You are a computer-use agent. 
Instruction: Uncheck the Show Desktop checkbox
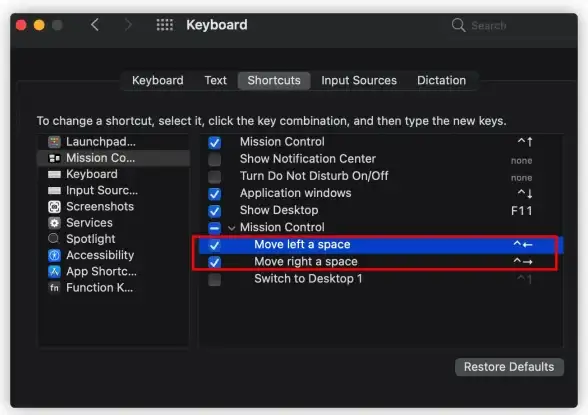[214, 211]
